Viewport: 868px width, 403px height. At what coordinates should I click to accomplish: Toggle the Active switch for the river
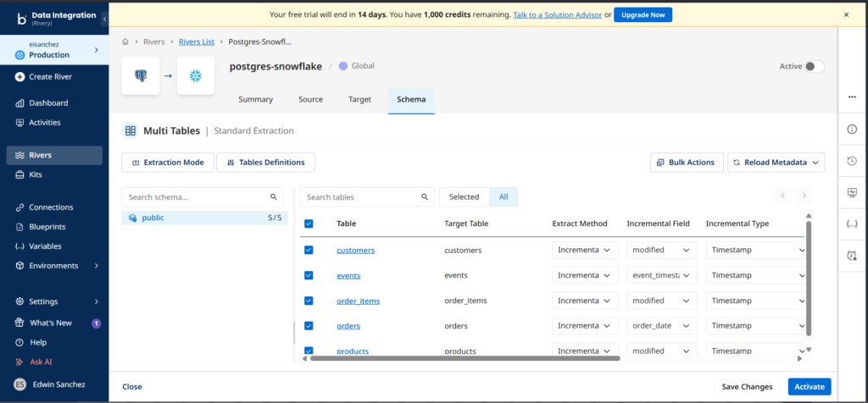pyautogui.click(x=815, y=66)
